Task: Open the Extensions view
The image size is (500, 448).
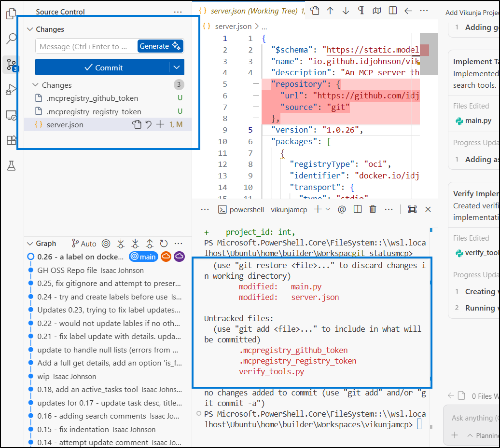Action: (x=11, y=140)
